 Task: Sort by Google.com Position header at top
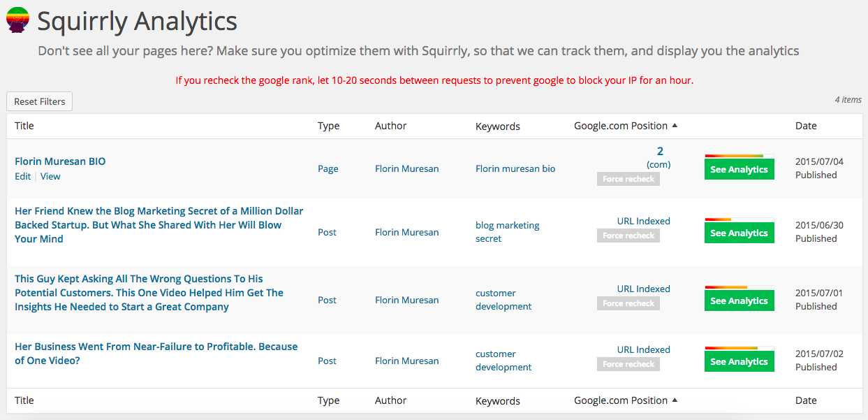(x=621, y=126)
